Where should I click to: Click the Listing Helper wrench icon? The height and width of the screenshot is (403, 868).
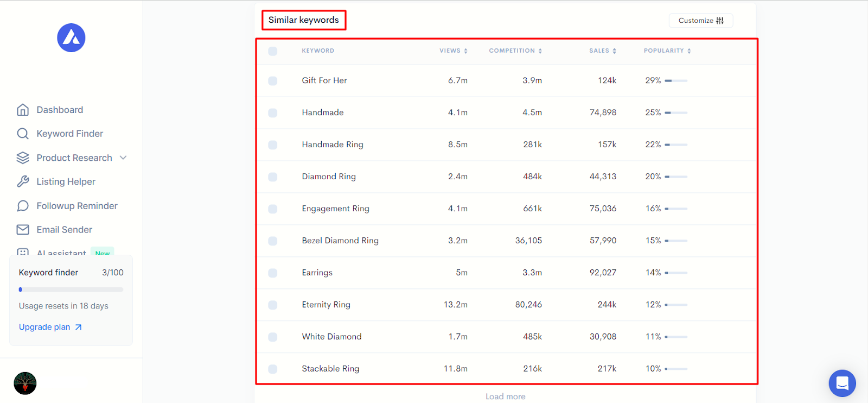point(23,181)
